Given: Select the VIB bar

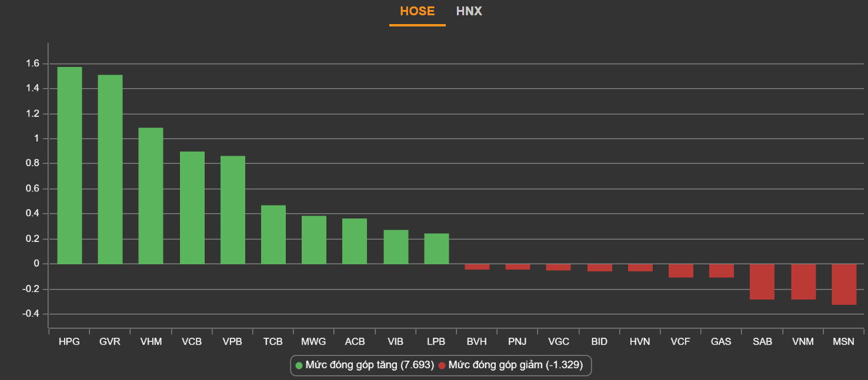Looking at the screenshot, I should point(396,247).
